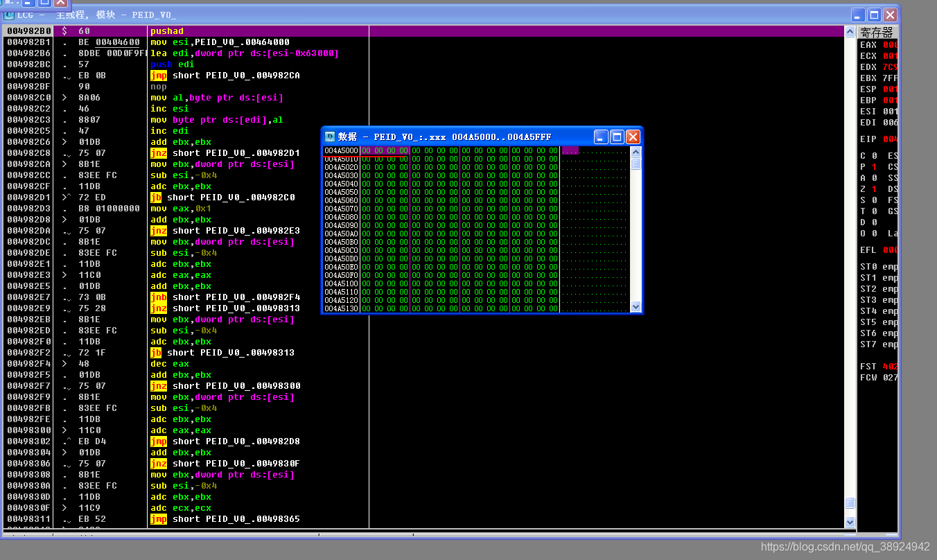Select lea edi,dword ptr ds:[esi-0x63000] line
The image size is (937, 560).
coord(245,53)
